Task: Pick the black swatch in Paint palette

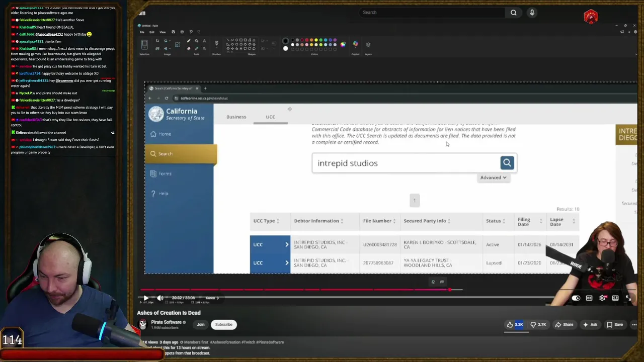Action: click(x=292, y=40)
